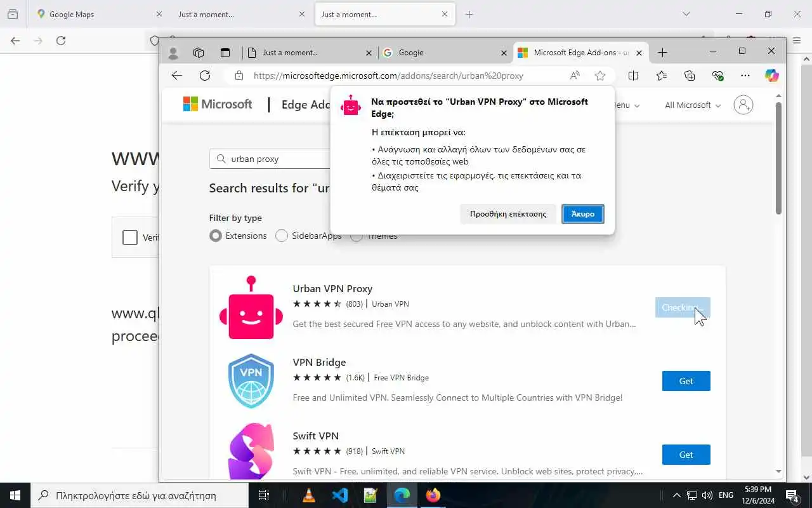Open Microsoft Edge from the taskbar

[x=402, y=495]
